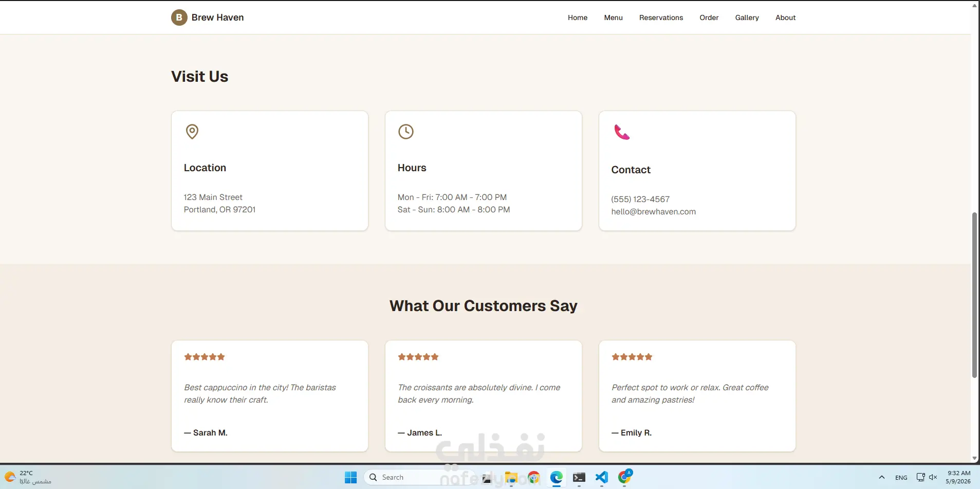Click "Sat - Sun: 8:00 AM - 8:00 PM"
This screenshot has height=489, width=980.
(454, 209)
